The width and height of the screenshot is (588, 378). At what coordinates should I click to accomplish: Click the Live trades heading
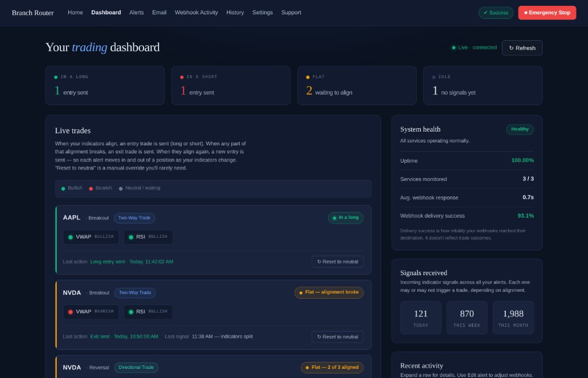(73, 130)
